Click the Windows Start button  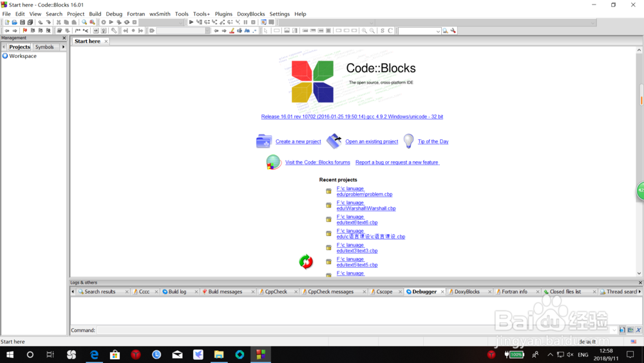pos(10,355)
